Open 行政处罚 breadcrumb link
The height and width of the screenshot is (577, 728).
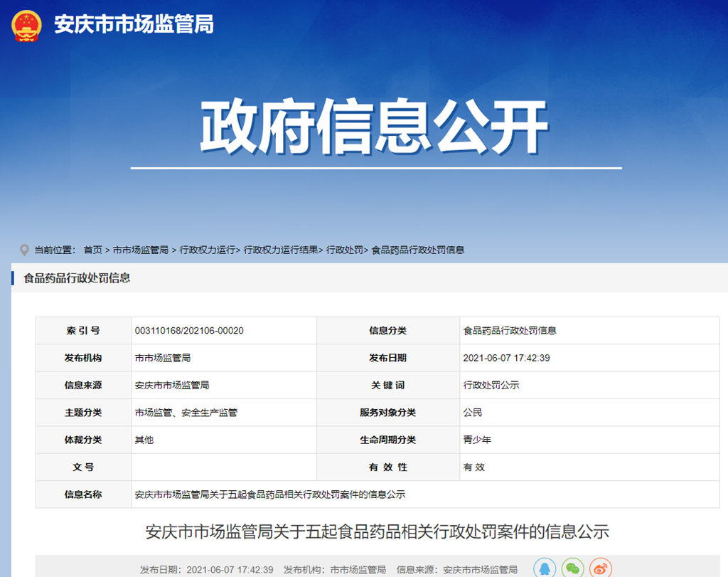345,250
